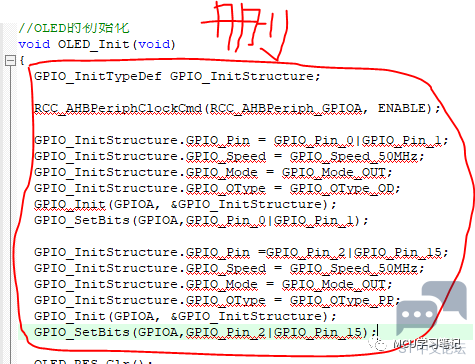Click the GPIO_OType_OD assignment line

(217, 189)
